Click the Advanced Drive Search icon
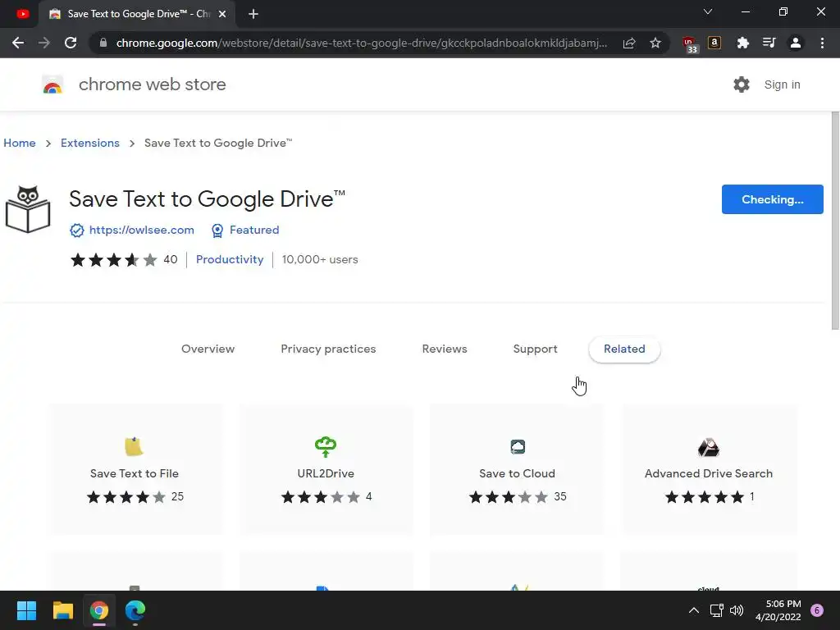This screenshot has height=630, width=840. 708,447
